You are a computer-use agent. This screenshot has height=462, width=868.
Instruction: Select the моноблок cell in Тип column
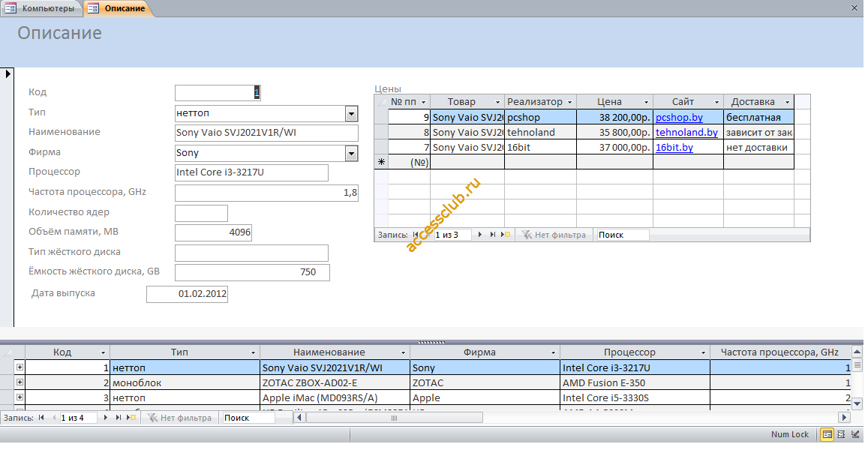coord(185,382)
